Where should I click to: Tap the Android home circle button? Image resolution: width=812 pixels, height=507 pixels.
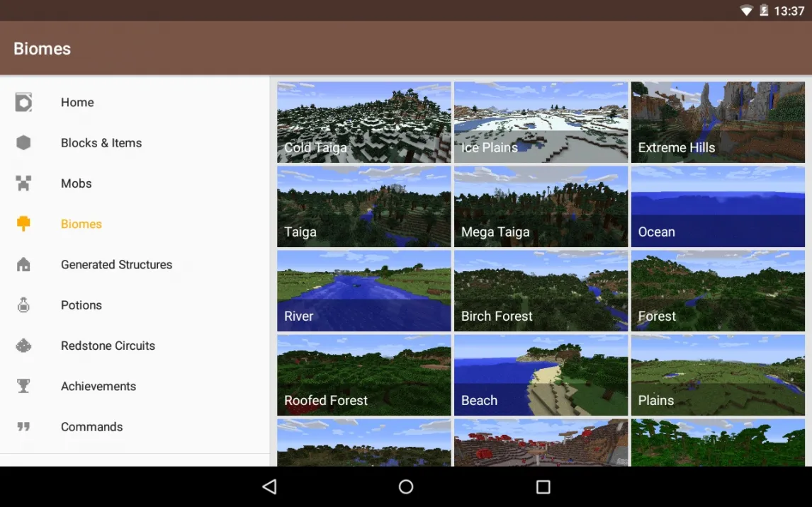tap(406, 486)
